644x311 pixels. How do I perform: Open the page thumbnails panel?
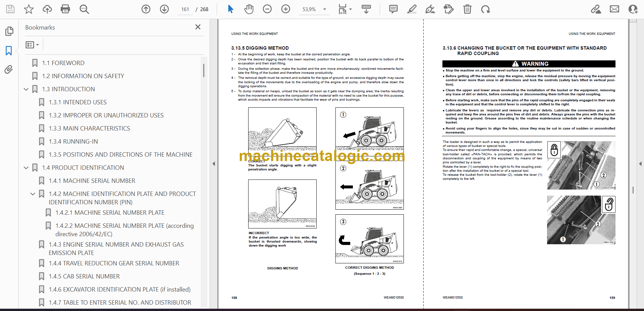click(x=9, y=31)
